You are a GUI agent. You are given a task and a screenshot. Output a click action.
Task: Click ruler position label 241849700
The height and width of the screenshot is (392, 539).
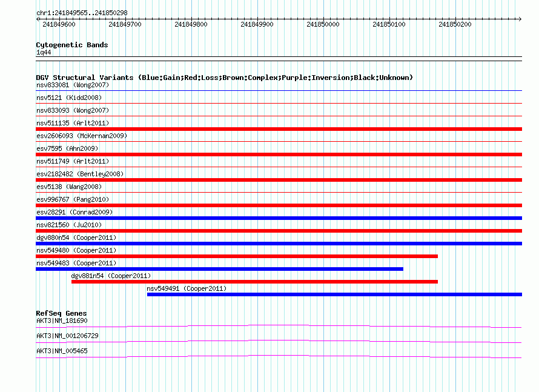coord(125,24)
